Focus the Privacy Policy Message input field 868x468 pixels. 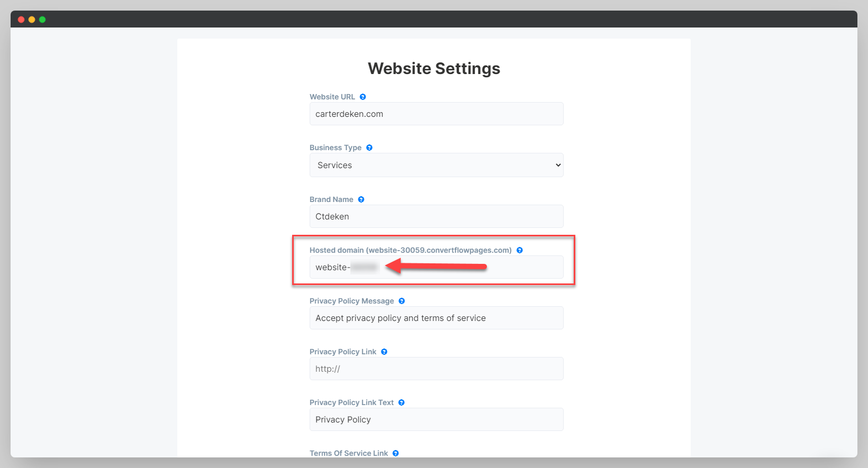pos(437,318)
